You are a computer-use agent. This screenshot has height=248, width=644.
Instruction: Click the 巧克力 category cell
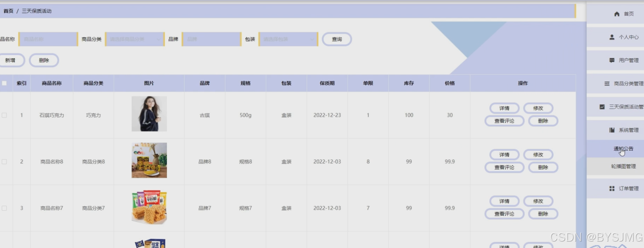(93, 115)
